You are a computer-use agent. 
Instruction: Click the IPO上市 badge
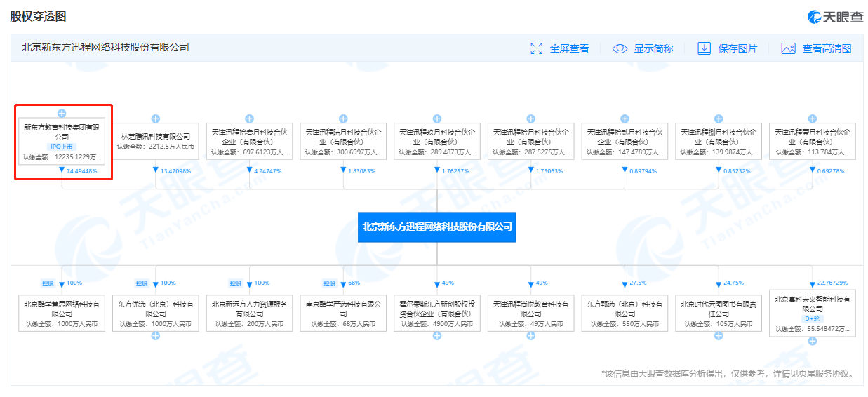tap(62, 147)
